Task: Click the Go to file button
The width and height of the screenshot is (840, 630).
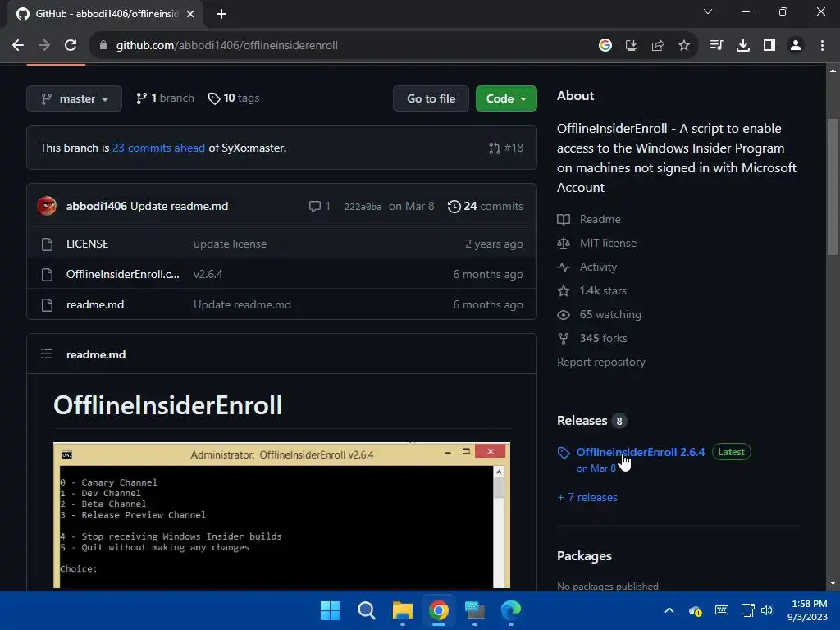Action: [x=431, y=98]
